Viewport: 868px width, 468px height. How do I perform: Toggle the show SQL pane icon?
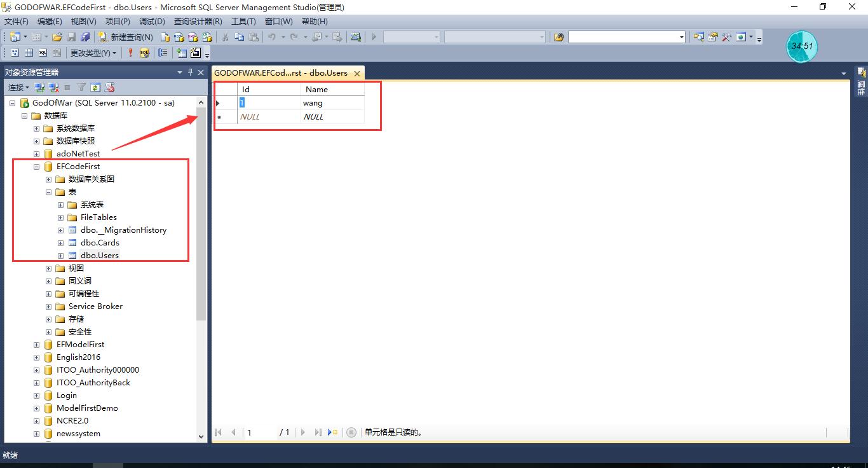click(43, 53)
